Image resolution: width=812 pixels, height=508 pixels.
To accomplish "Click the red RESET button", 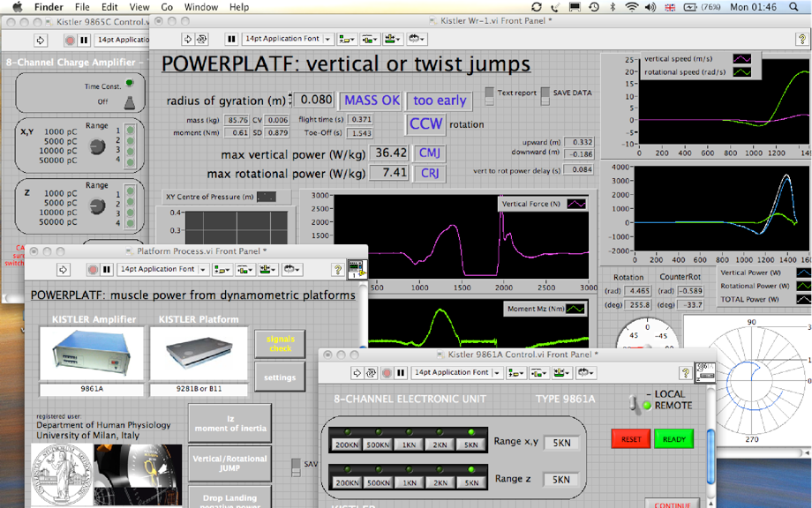I will click(x=631, y=439).
